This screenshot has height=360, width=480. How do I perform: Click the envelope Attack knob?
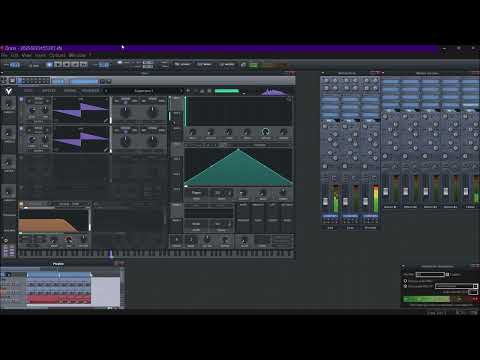[211, 132]
